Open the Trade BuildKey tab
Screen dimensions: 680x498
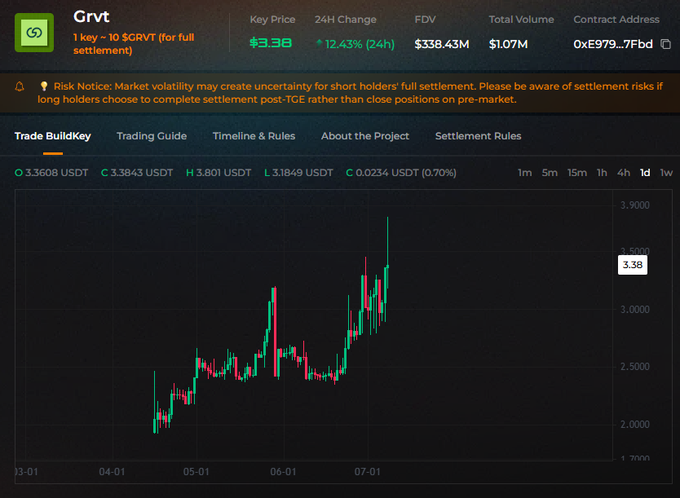[x=53, y=136]
